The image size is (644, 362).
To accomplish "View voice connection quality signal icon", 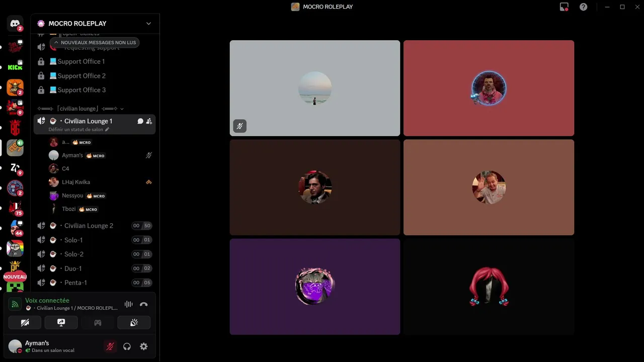I will [x=15, y=304].
